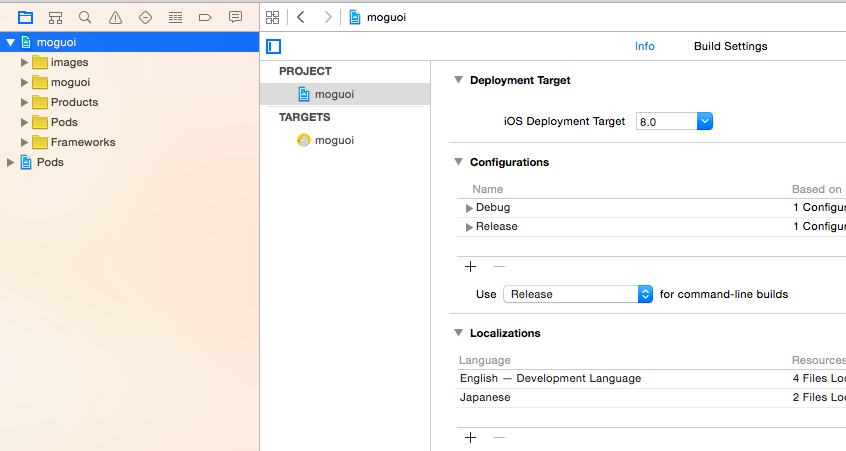
Task: Expand the Debug configuration row
Action: point(470,208)
